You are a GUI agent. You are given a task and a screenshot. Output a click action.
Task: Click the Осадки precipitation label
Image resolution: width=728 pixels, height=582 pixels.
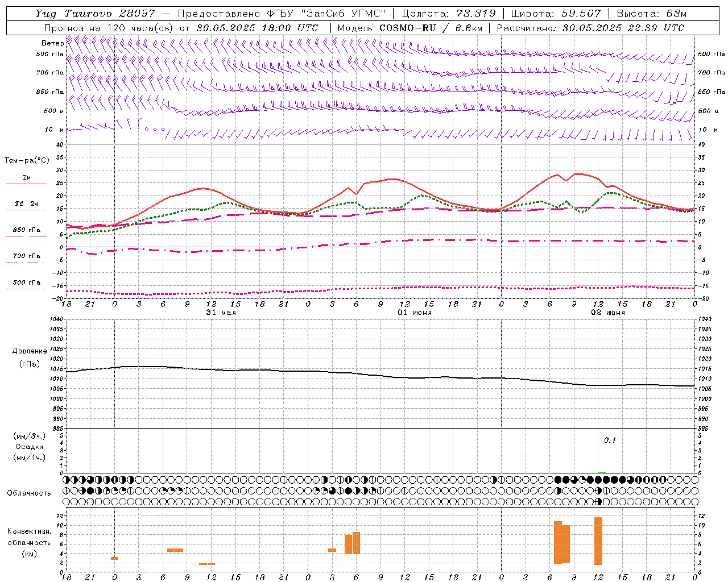30,447
